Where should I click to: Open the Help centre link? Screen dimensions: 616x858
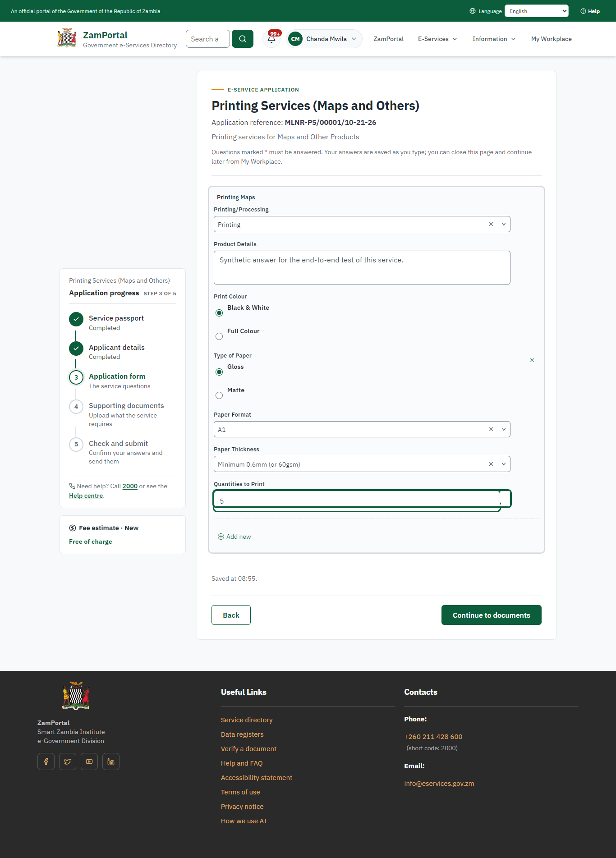[86, 496]
